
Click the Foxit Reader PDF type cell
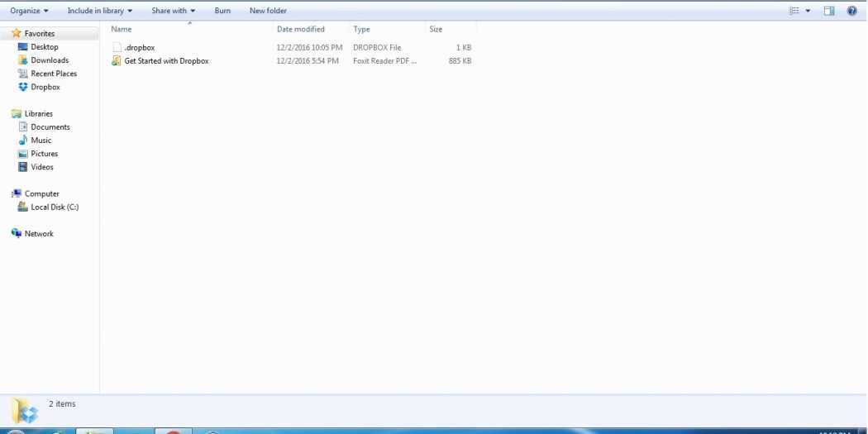point(385,61)
